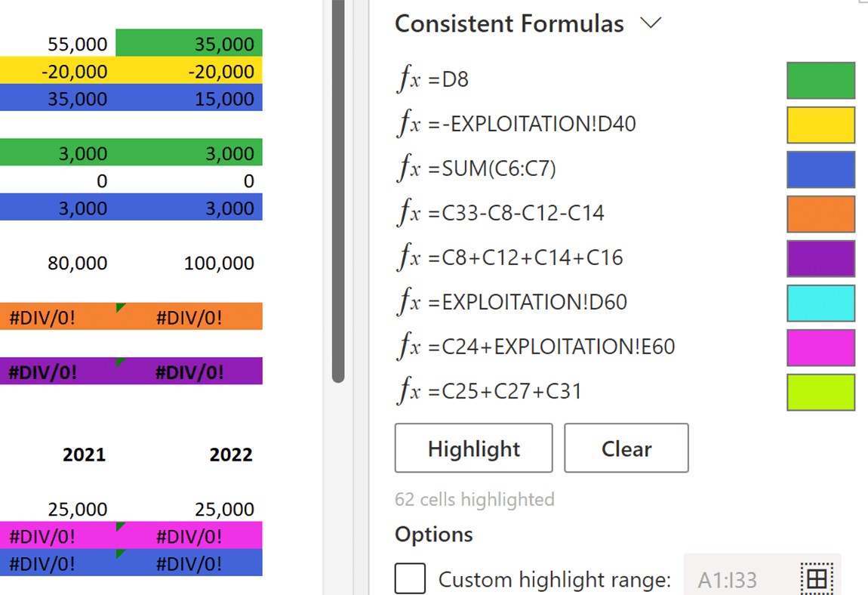Screen dimensions: 868x595
Task: Click the range selector grid icon
Action: coord(816,579)
